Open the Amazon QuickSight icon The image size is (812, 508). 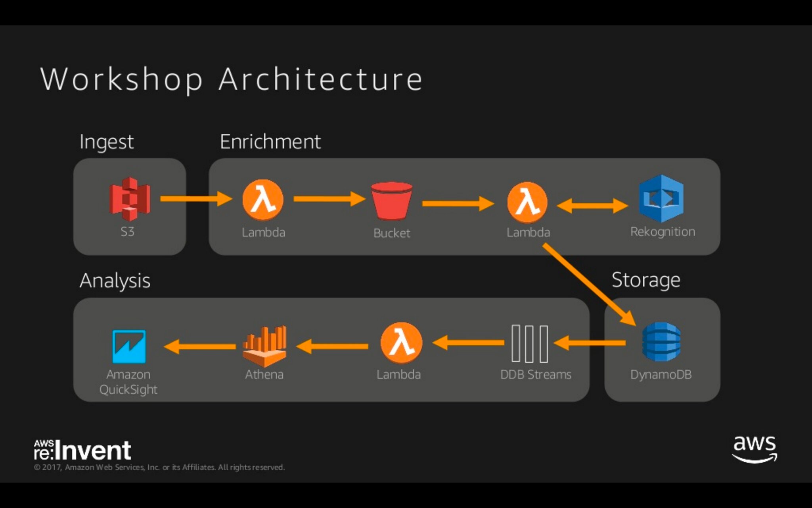(129, 346)
